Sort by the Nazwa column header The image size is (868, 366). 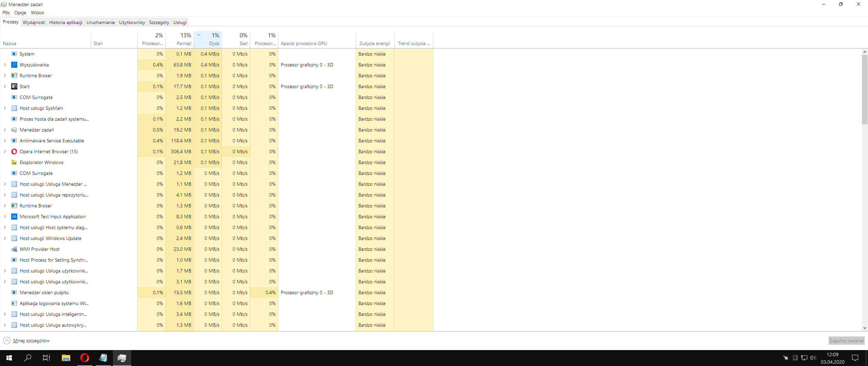pos(46,40)
